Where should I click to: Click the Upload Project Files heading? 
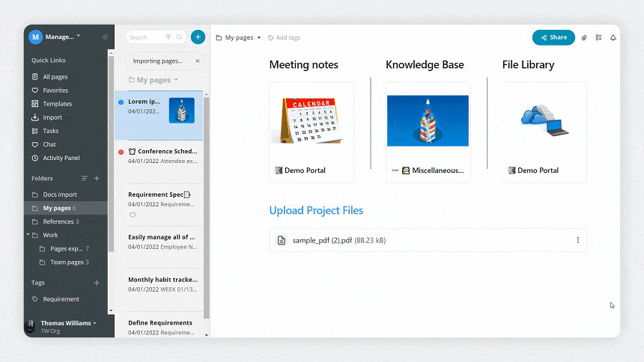(316, 211)
